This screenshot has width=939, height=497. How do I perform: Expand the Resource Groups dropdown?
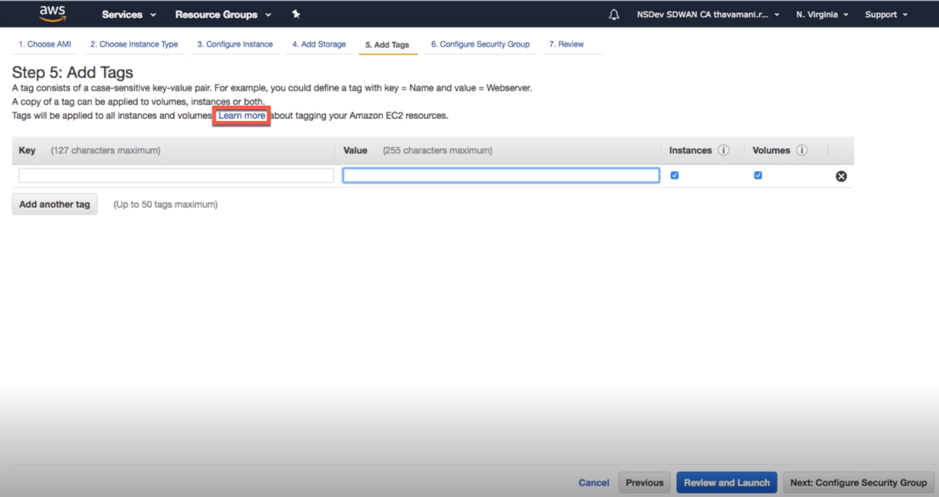pyautogui.click(x=223, y=14)
